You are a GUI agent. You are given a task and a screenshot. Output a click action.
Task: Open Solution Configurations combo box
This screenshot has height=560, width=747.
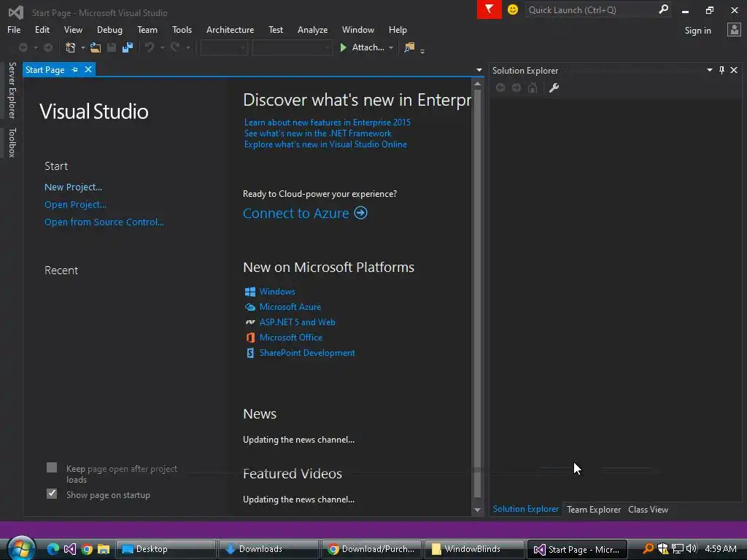(x=224, y=47)
